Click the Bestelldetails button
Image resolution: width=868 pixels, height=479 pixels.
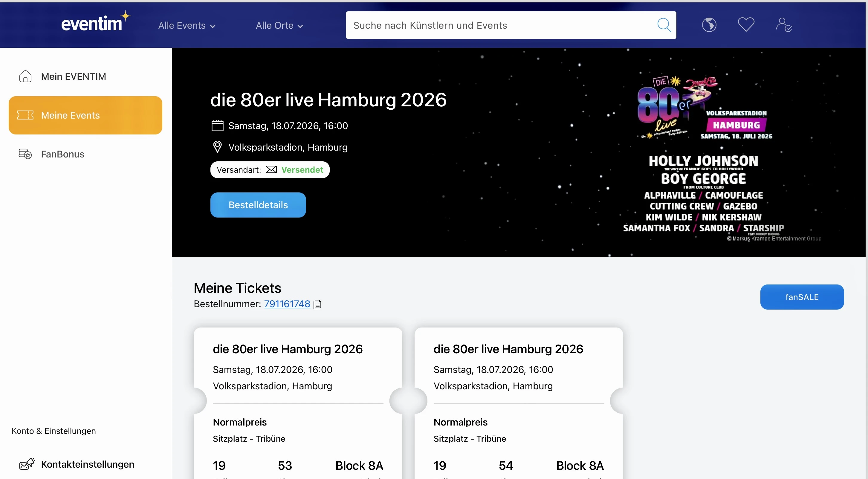tap(258, 205)
